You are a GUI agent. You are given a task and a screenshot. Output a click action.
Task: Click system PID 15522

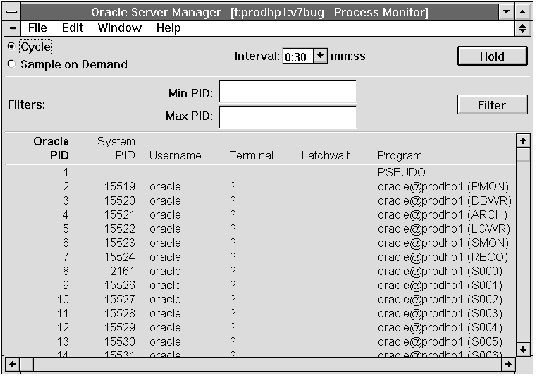tap(120, 228)
